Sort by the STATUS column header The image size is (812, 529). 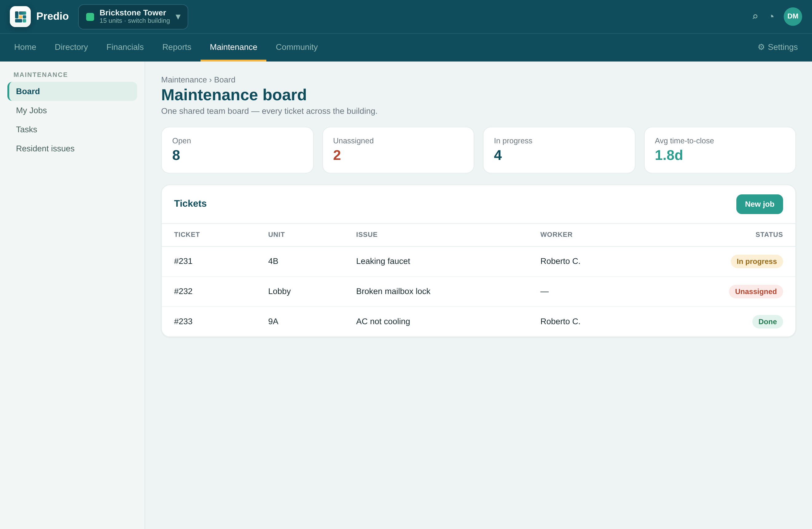tap(769, 235)
